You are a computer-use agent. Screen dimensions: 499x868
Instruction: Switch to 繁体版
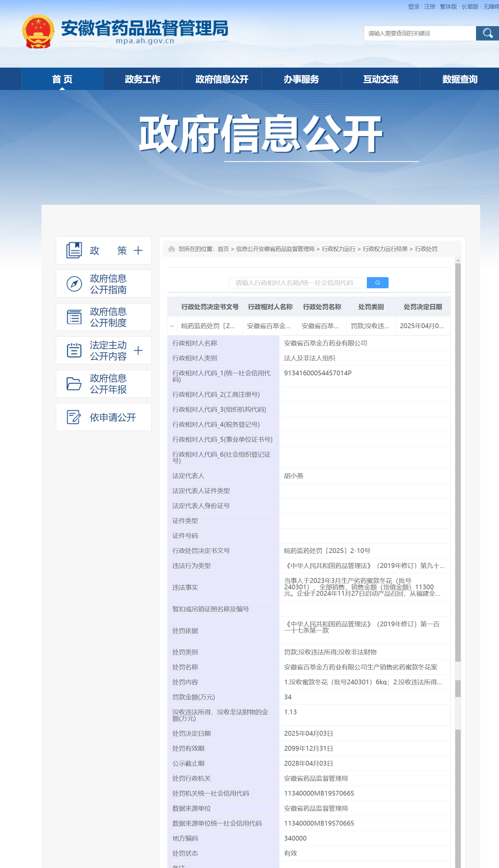pos(448,6)
